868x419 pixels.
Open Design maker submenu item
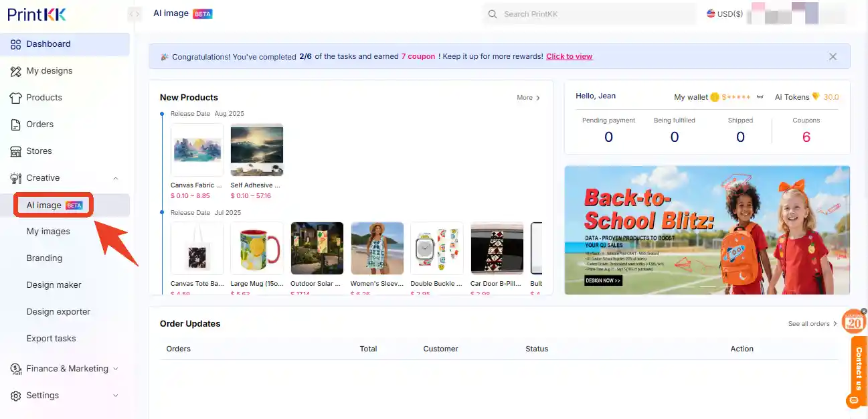coord(54,285)
